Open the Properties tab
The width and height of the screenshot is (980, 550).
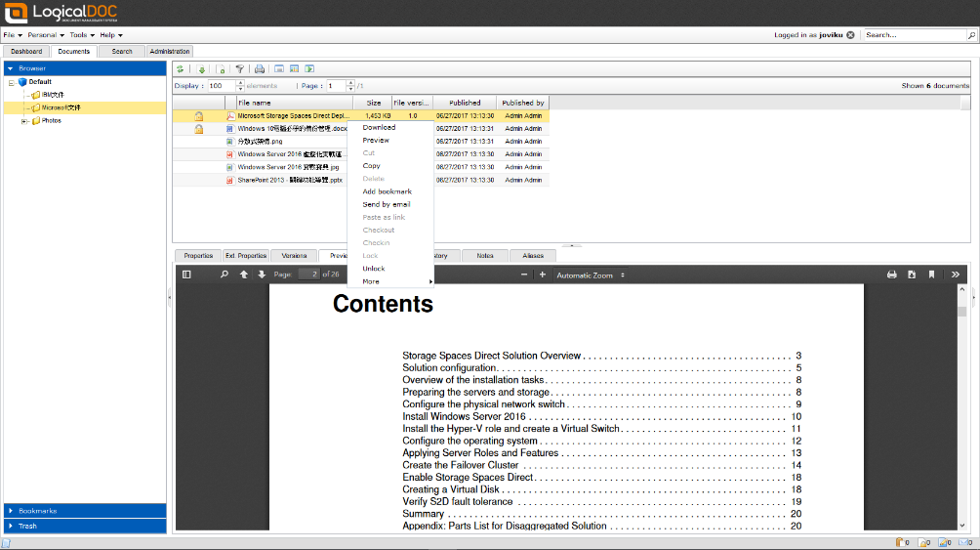(x=198, y=256)
